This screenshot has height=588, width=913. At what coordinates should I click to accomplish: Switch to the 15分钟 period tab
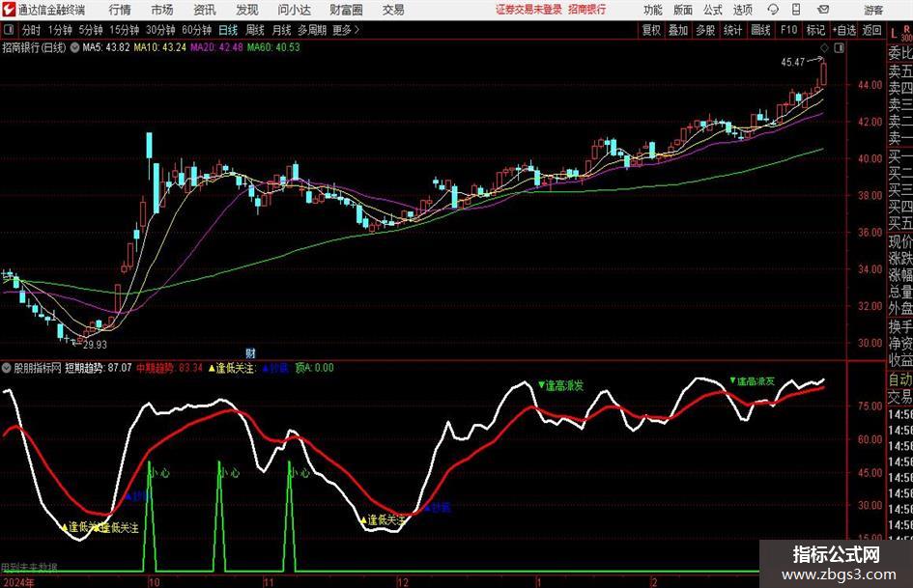tap(125, 30)
